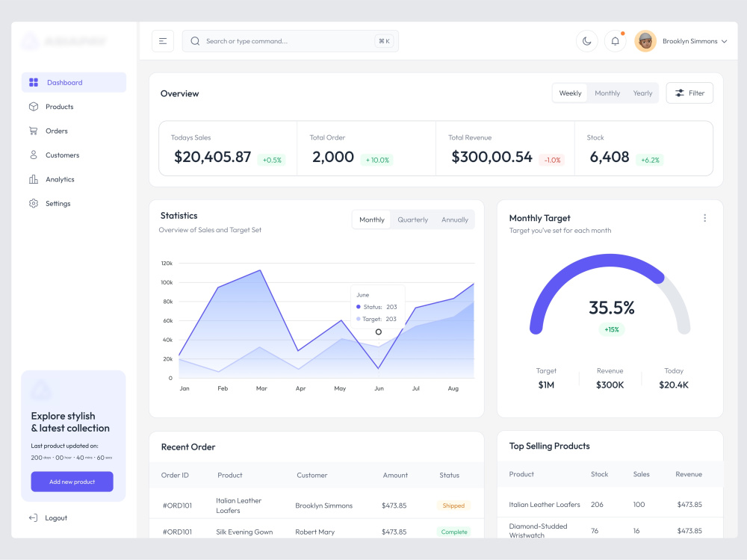Image resolution: width=747 pixels, height=560 pixels.
Task: Click the Settings gear icon
Action: [34, 203]
